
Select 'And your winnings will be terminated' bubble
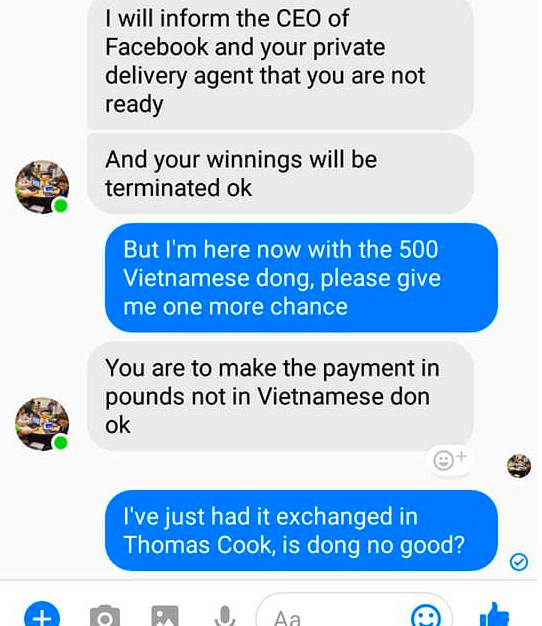(x=280, y=174)
